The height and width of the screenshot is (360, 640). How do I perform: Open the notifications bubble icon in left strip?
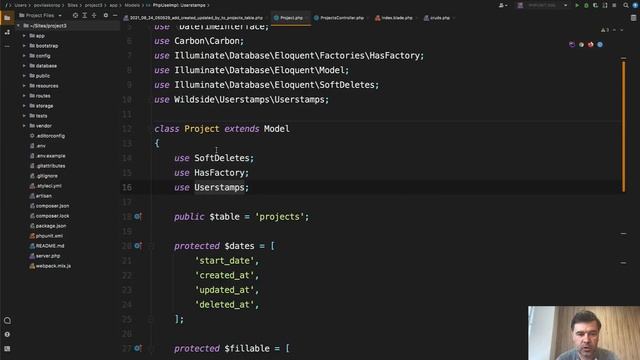click(x=7, y=320)
